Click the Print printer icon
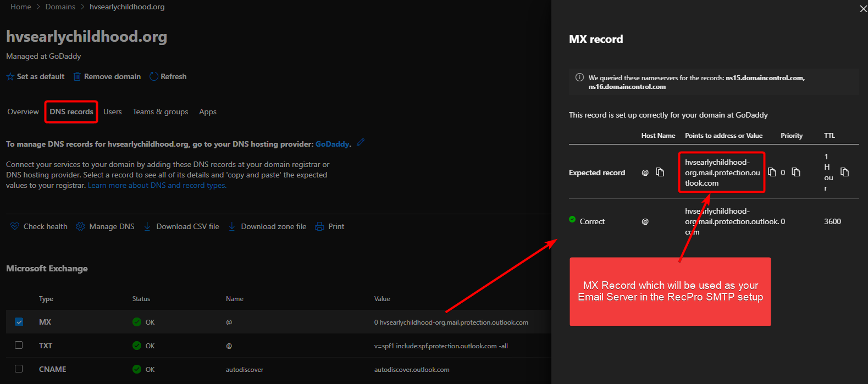The image size is (868, 384). pos(319,226)
